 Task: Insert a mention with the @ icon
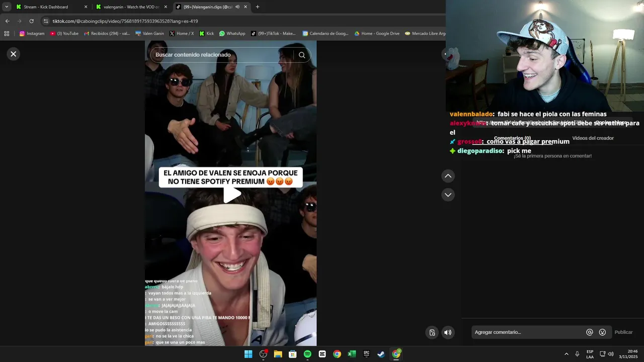click(x=590, y=332)
